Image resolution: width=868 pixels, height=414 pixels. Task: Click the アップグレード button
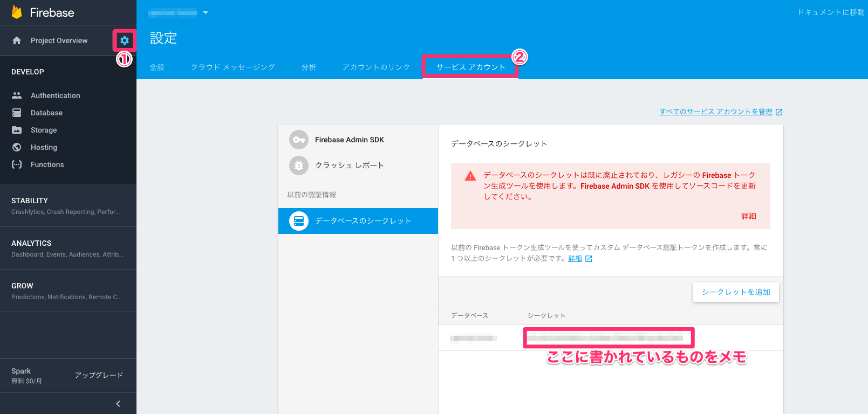point(99,375)
